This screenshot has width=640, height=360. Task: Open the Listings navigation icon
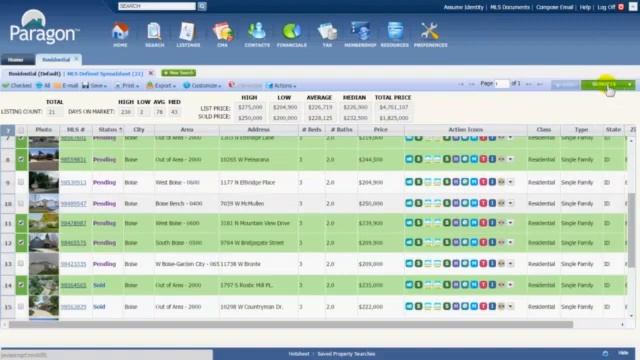pyautogui.click(x=188, y=35)
